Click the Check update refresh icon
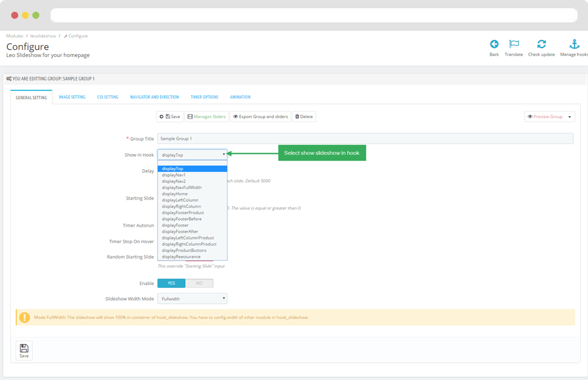The image size is (588, 380). pos(541,45)
